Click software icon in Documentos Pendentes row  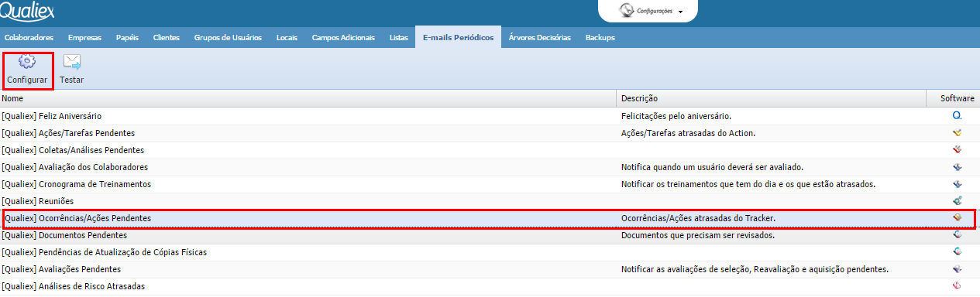tap(958, 235)
